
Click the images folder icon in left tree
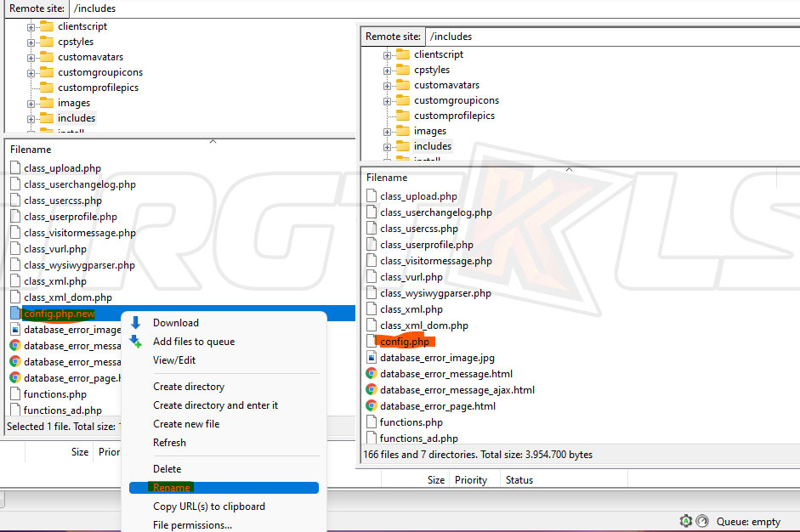[x=47, y=103]
